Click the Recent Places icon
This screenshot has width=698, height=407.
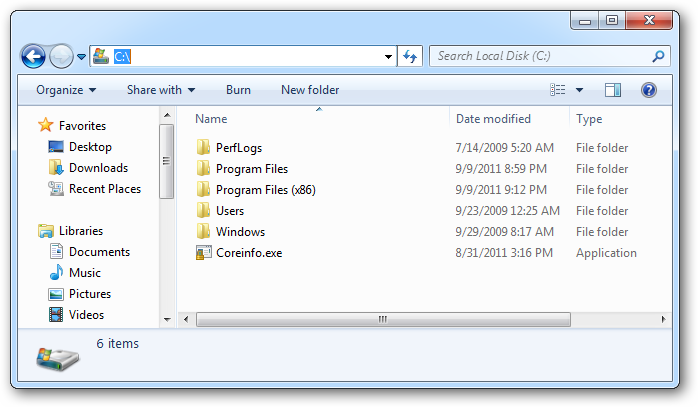tap(56, 188)
